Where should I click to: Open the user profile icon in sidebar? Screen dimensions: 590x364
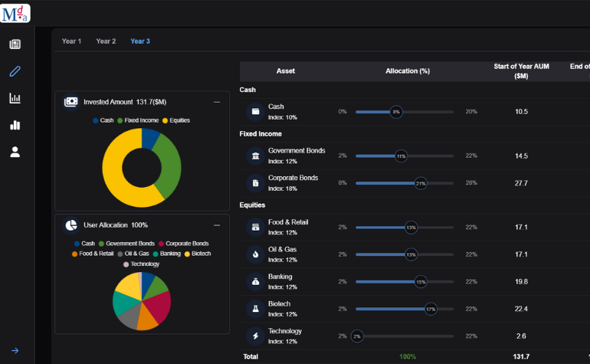tap(15, 152)
